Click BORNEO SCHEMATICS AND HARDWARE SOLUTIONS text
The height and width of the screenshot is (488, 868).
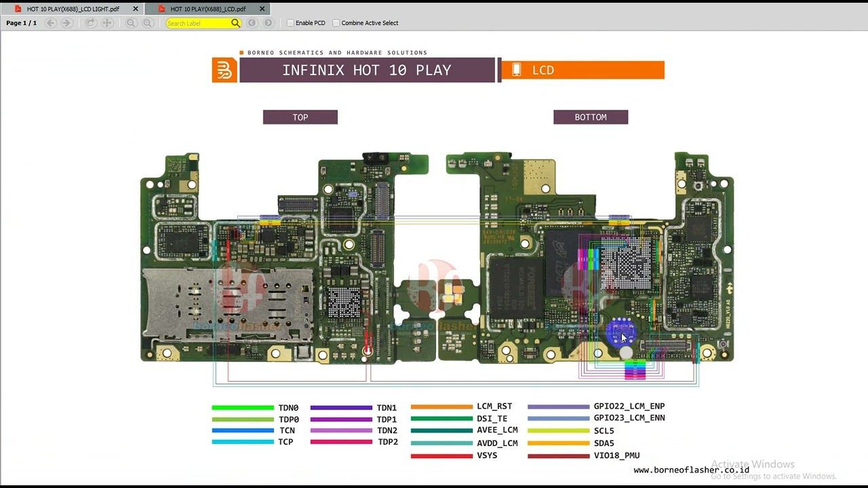[x=337, y=53]
